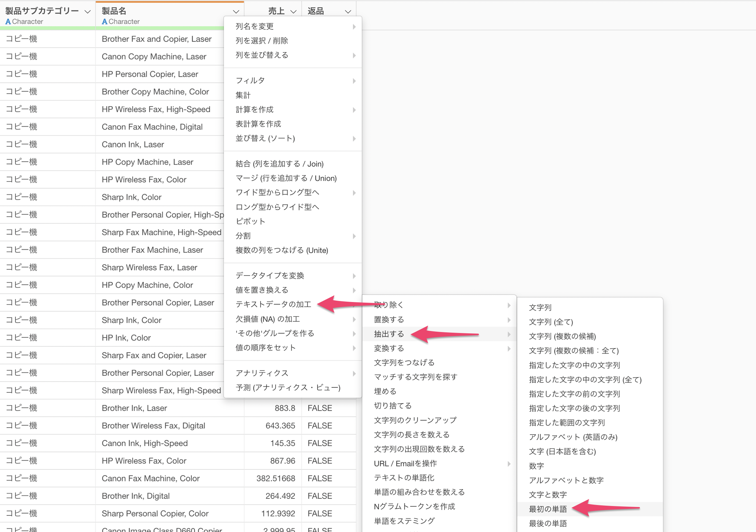The width and height of the screenshot is (756, 532).
Task: Expand the 計算を作成 submenu
Action: 293,110
